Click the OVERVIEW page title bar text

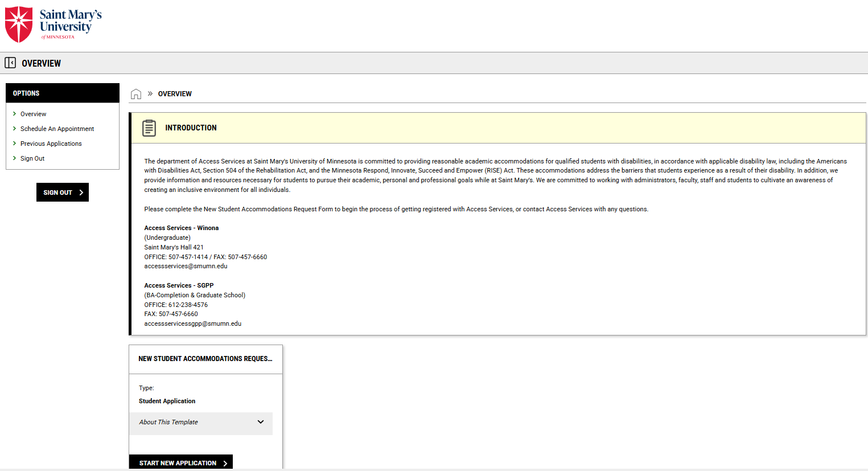41,63
